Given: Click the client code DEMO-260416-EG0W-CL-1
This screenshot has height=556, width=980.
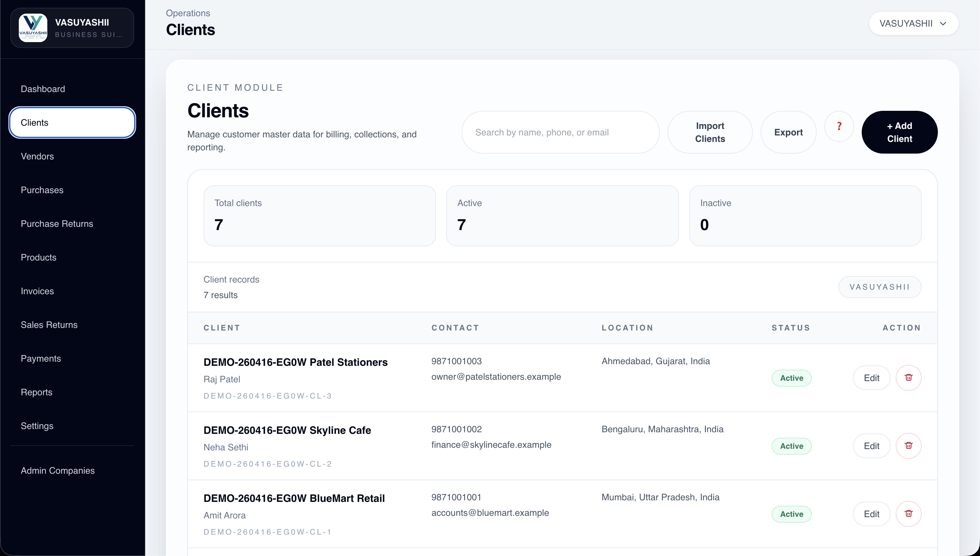Looking at the screenshot, I should click(268, 532).
